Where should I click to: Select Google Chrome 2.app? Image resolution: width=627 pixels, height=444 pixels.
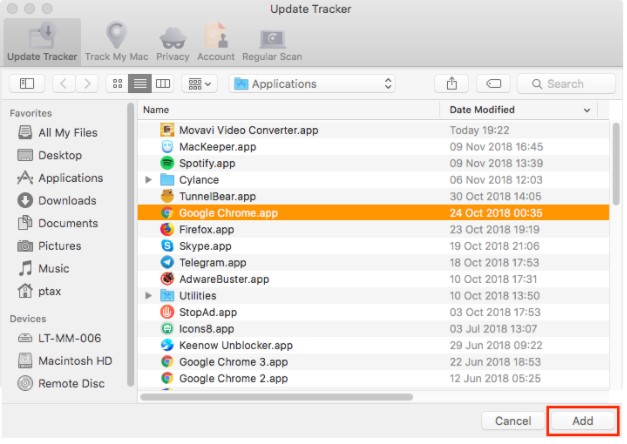tap(373, 378)
